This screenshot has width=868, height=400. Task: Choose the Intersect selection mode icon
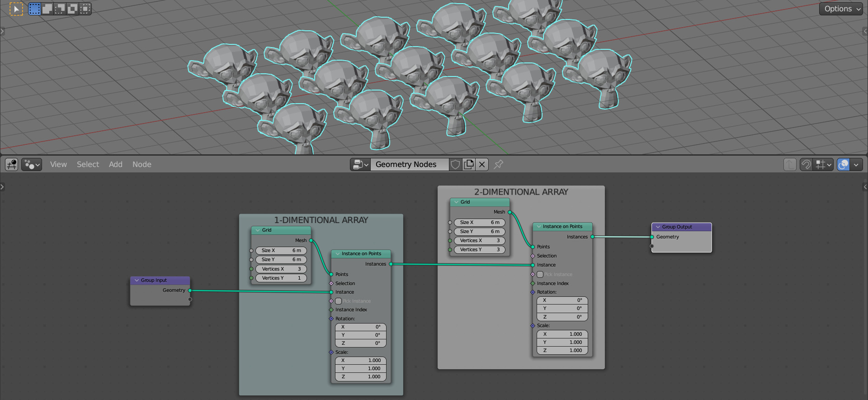pyautogui.click(x=85, y=9)
